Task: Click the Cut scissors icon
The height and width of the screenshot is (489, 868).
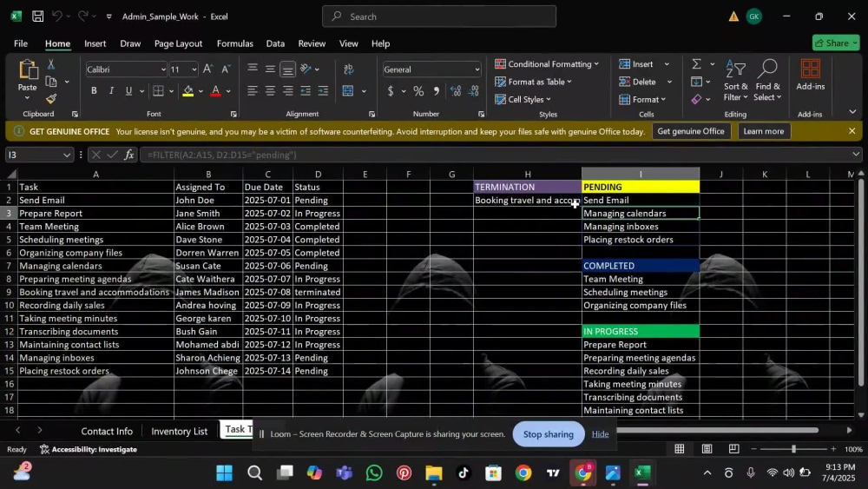Action: [51, 65]
